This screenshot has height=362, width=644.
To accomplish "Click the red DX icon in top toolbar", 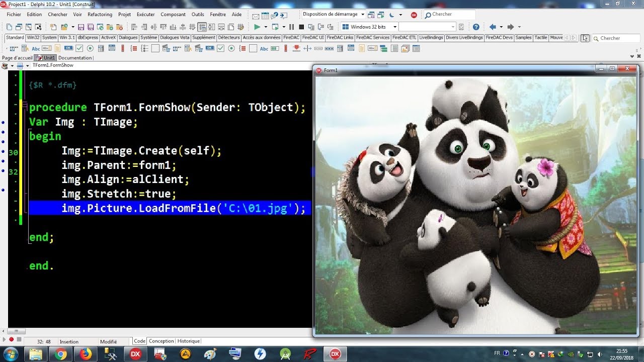I will pos(414,15).
